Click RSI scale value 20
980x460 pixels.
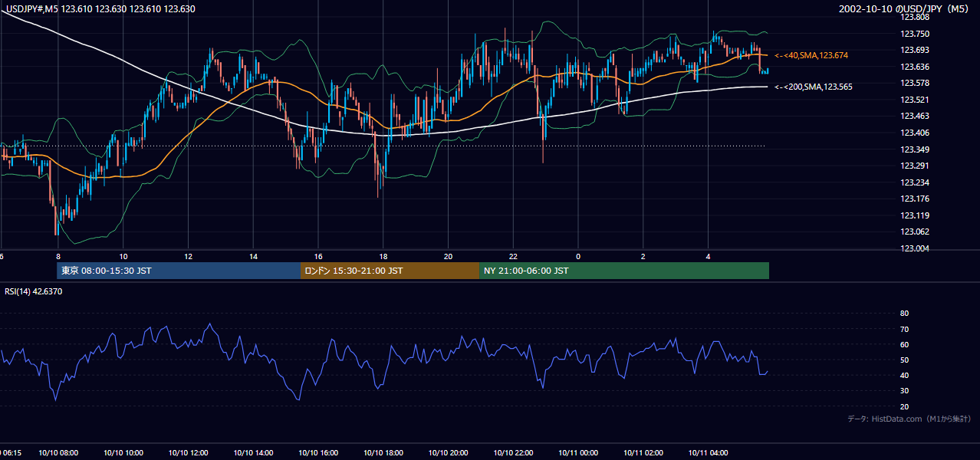click(x=904, y=406)
